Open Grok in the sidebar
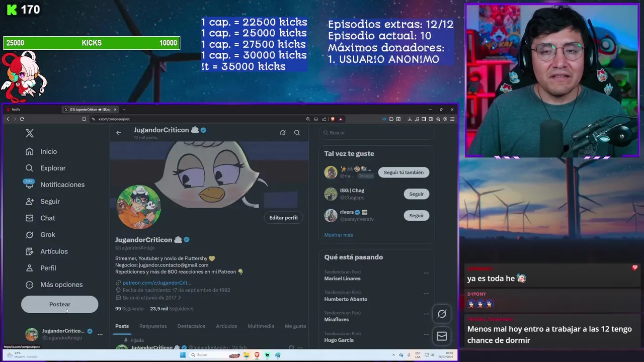644x362 pixels. coord(40,234)
